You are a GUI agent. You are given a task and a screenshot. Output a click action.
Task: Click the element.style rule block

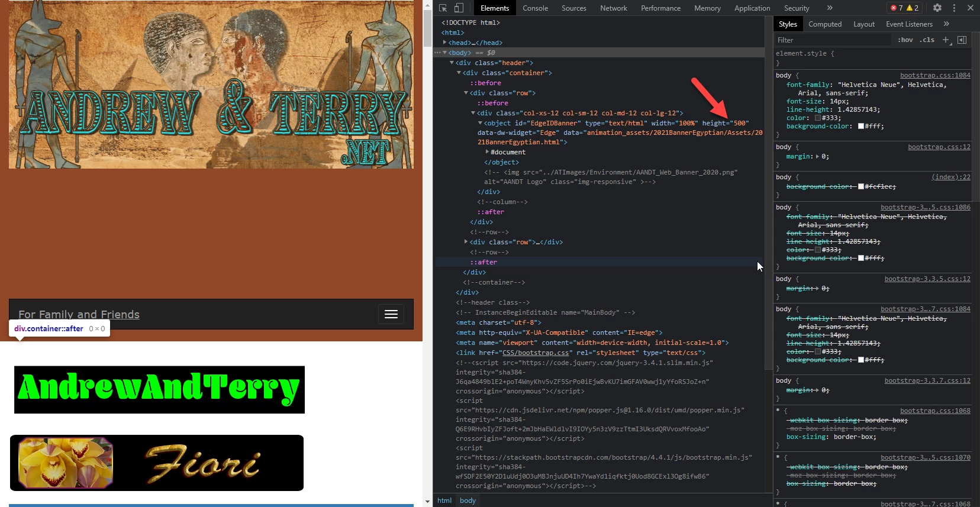point(873,58)
